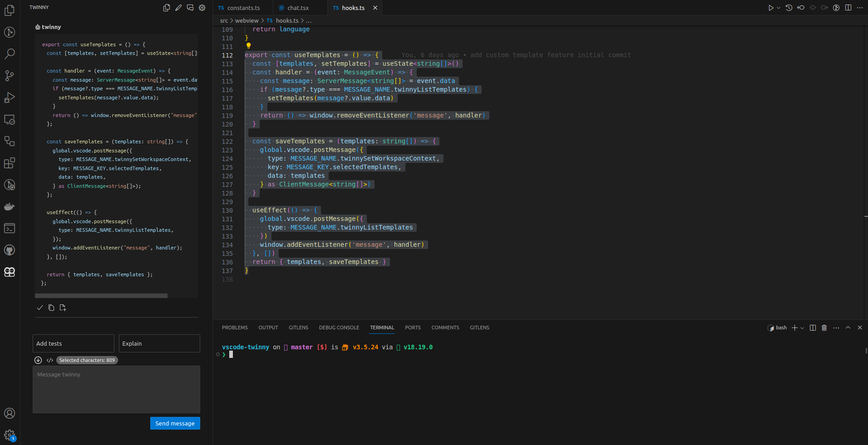868x445 pixels.
Task: Open the twinny settings gear in panel header
Action: coord(202,8)
